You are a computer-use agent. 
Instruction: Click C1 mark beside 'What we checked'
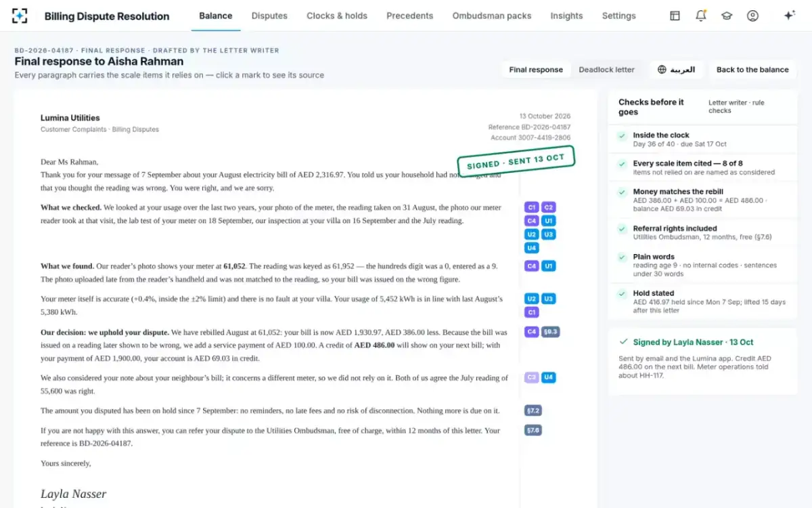(x=532, y=207)
